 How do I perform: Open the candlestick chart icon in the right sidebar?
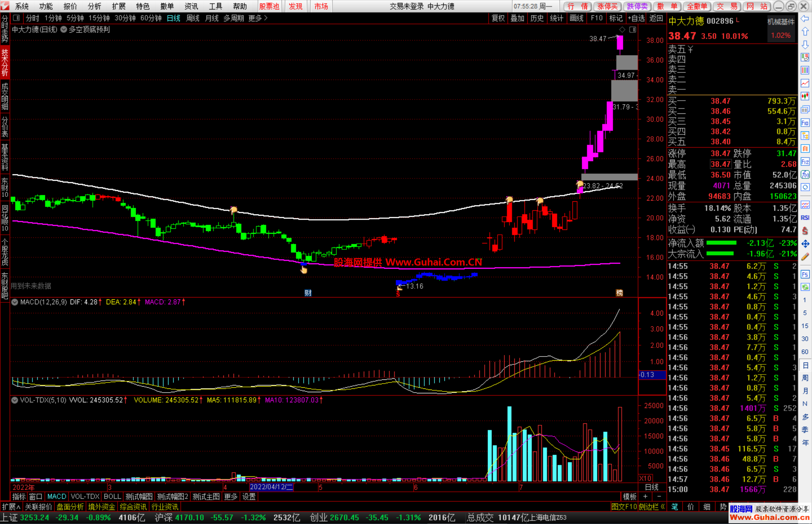pos(805,97)
